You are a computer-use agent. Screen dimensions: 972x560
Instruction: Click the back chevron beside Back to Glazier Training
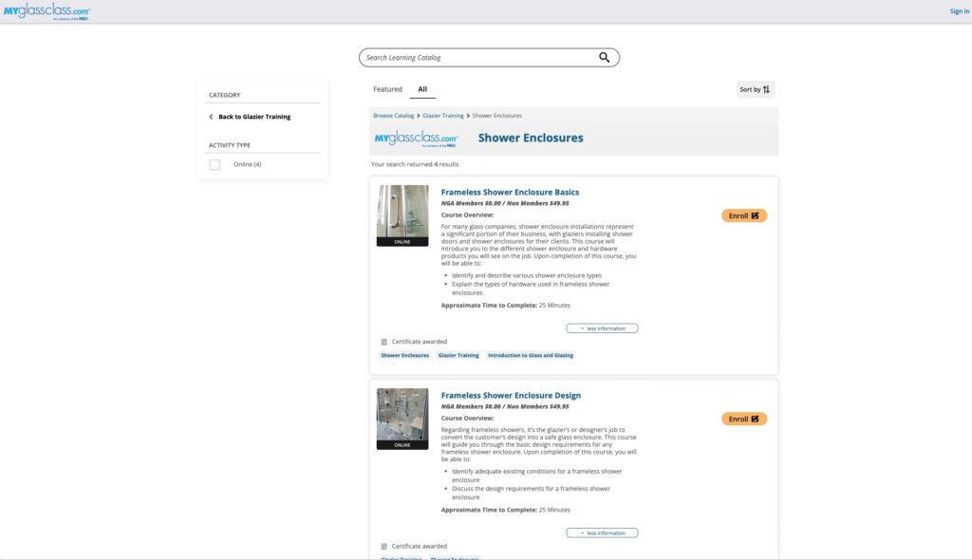coord(211,117)
